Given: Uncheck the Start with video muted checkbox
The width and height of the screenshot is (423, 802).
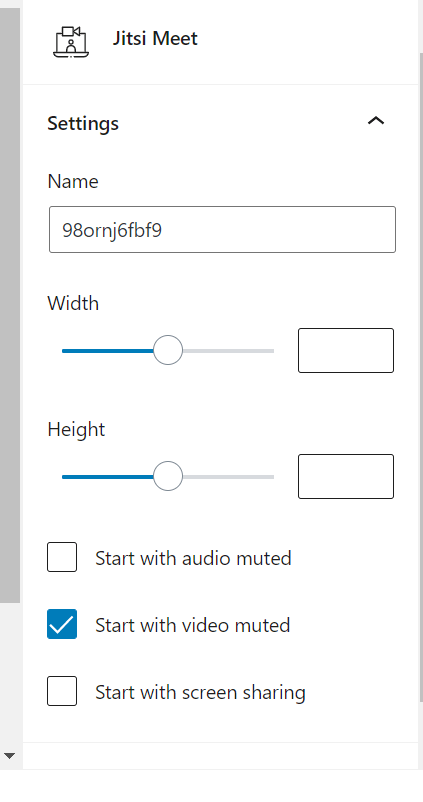Looking at the screenshot, I should pyautogui.click(x=62, y=624).
